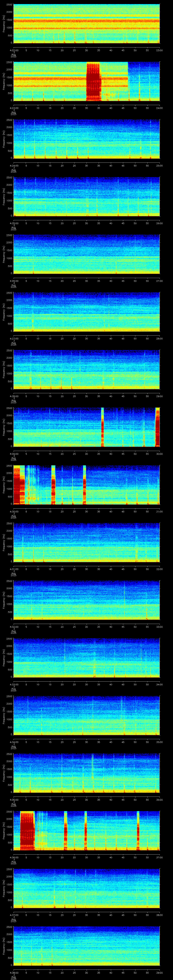Click the 4:33:00 start time label
Viewport: 173px width, 980px height.
(x=14, y=684)
